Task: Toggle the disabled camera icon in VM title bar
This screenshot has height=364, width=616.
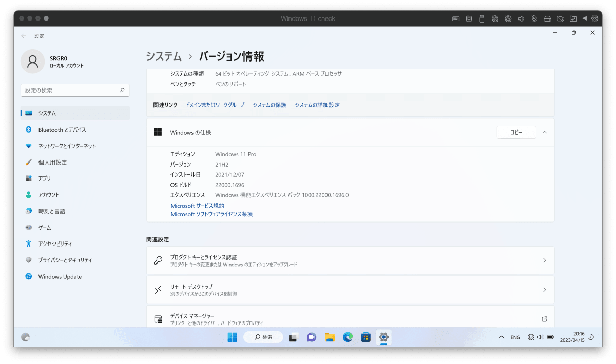Action: (561, 18)
